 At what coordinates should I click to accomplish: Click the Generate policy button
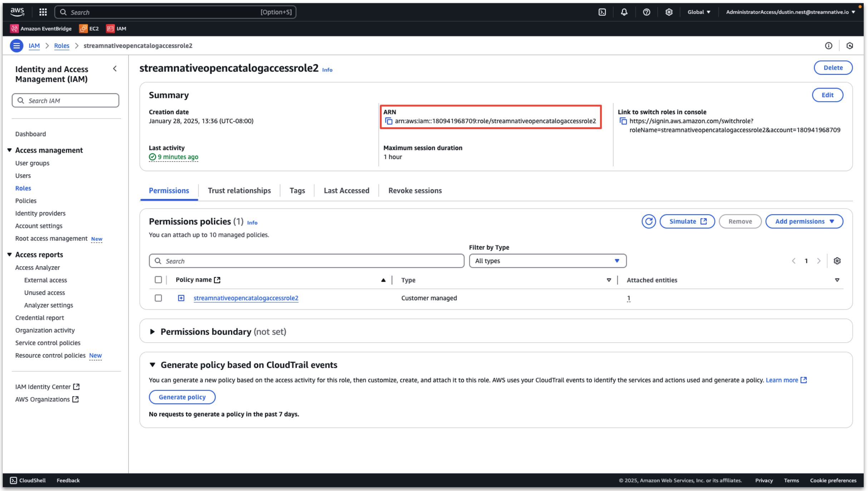182,396
